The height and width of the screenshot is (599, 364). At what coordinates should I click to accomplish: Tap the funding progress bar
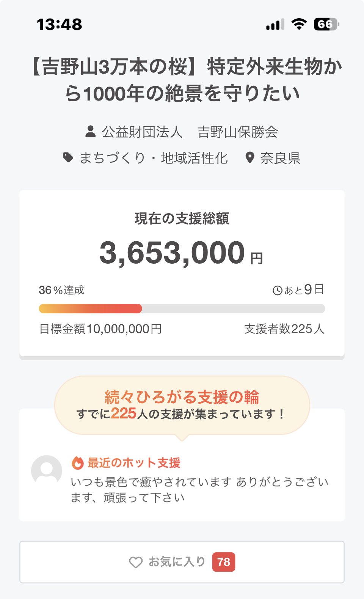(182, 308)
